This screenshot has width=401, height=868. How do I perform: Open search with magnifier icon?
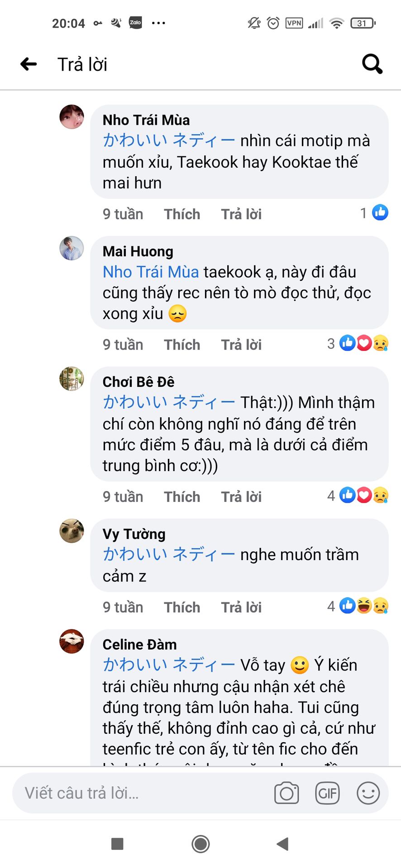372,64
